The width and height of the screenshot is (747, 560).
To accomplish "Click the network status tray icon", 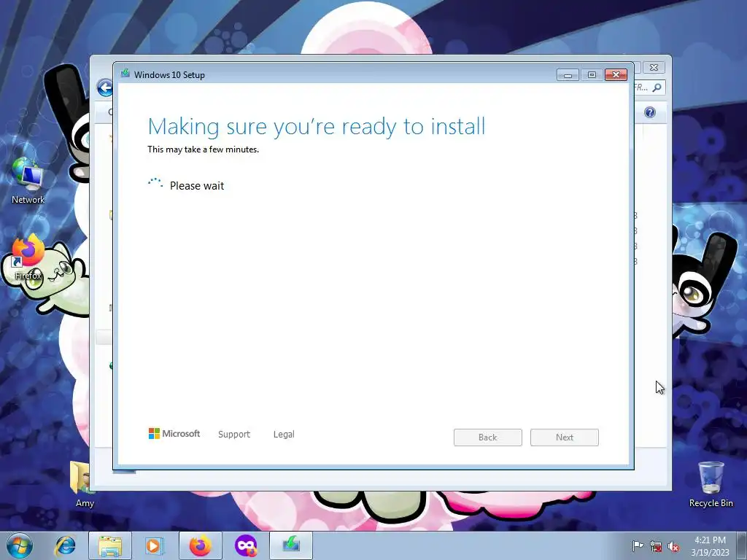I will (656, 546).
